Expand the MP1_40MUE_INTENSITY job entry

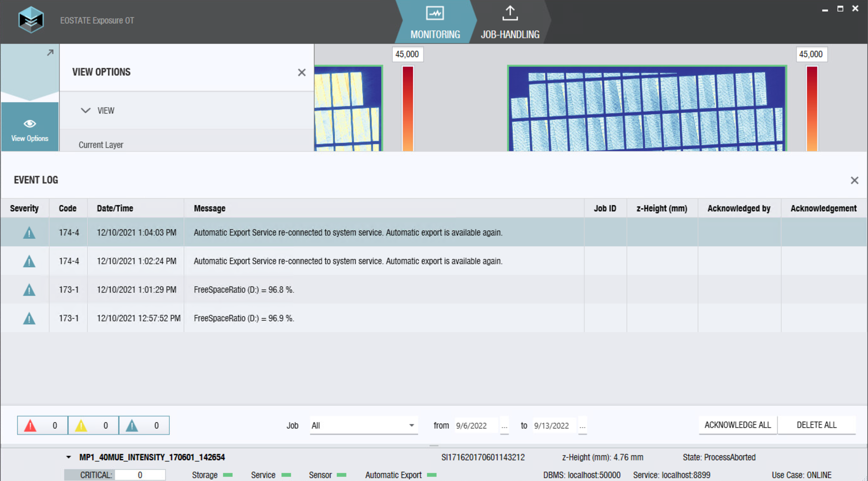[x=68, y=457]
